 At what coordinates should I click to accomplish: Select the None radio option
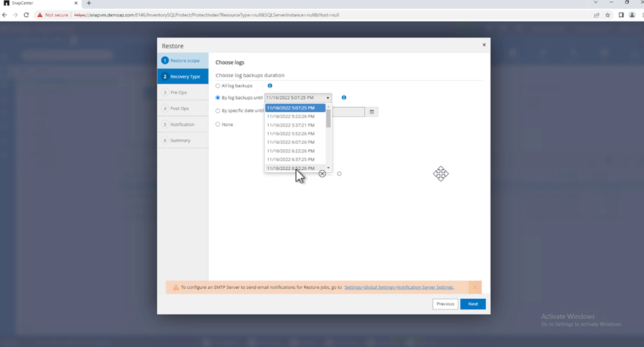(x=218, y=124)
